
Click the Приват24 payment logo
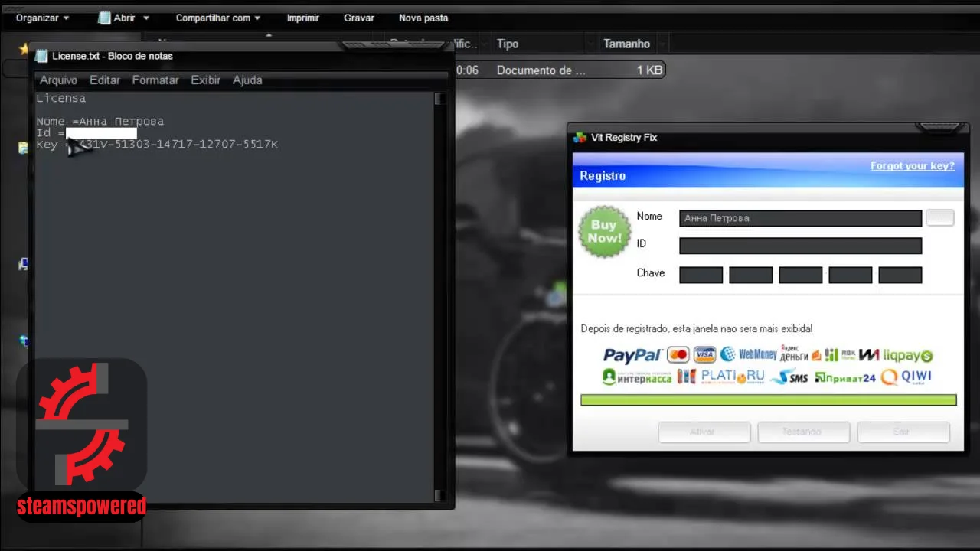click(845, 378)
